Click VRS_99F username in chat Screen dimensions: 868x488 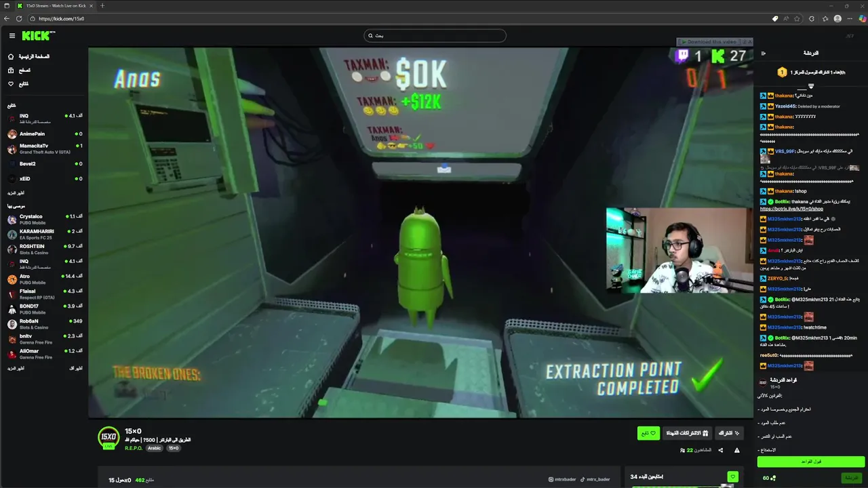785,152
